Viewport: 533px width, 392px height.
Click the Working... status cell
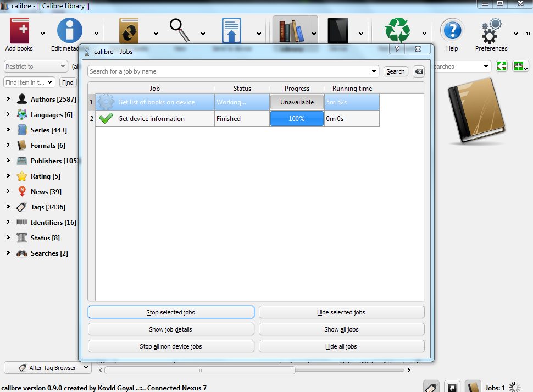tap(242, 102)
